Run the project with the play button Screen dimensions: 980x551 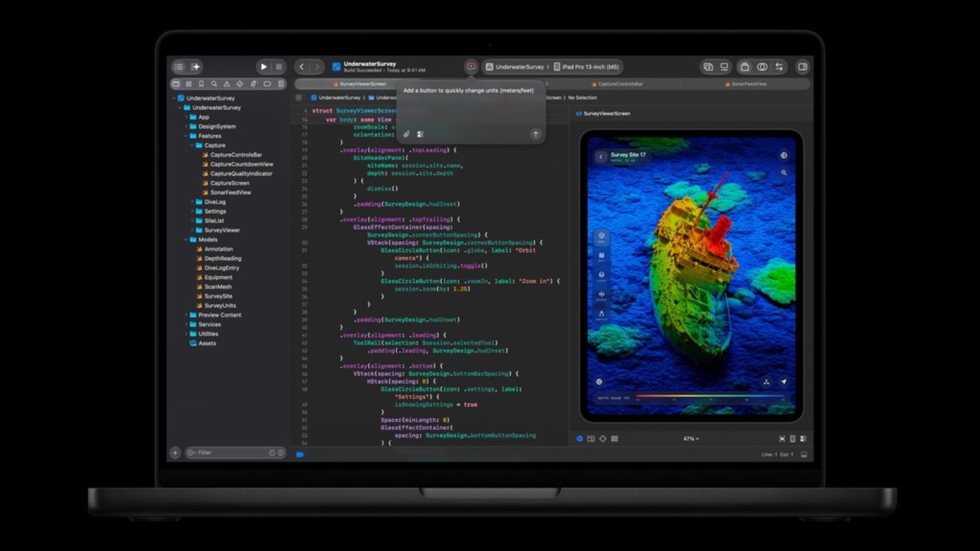pos(263,67)
